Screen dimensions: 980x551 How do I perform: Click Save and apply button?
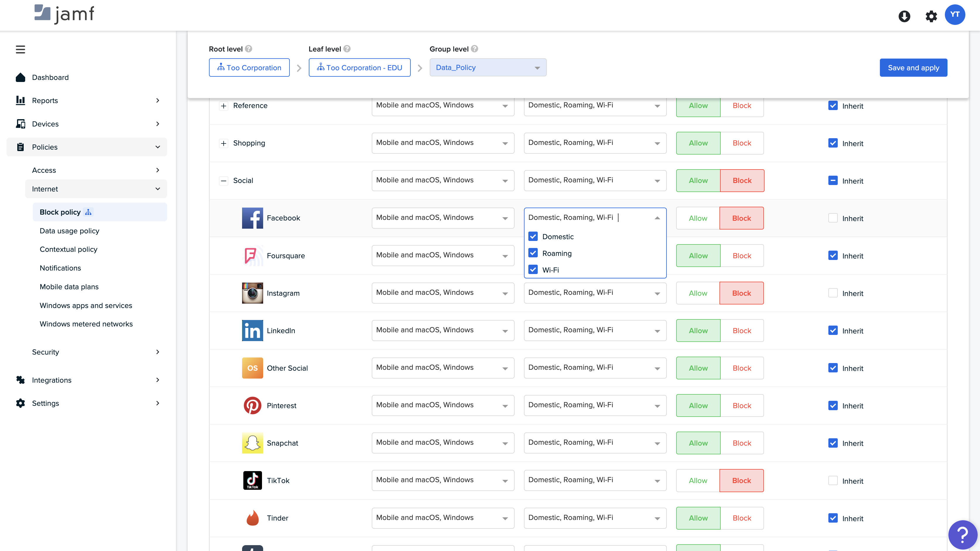[913, 68]
